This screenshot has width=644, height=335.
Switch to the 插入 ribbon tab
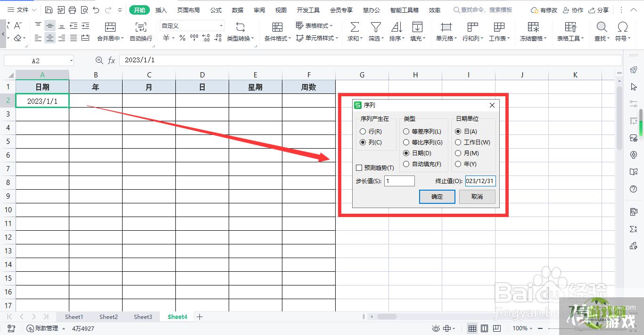pos(161,10)
